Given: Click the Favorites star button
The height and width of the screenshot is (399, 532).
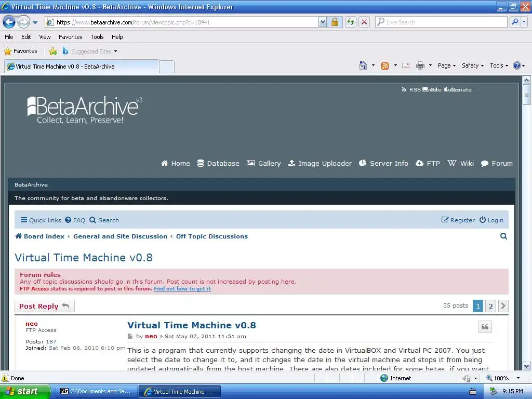Looking at the screenshot, I should 20,51.
